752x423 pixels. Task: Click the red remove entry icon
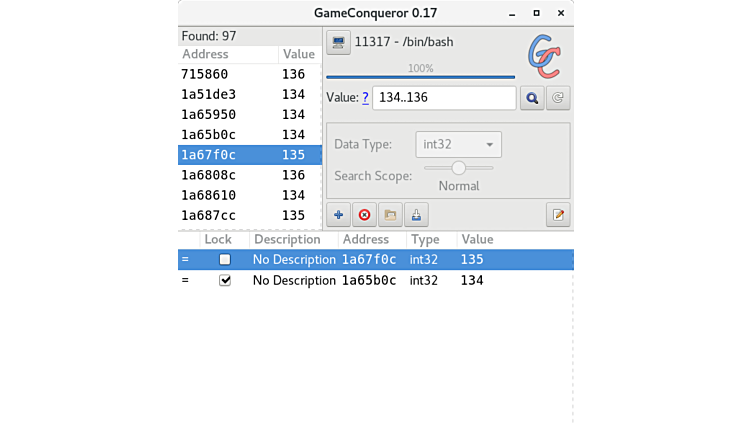(x=364, y=214)
